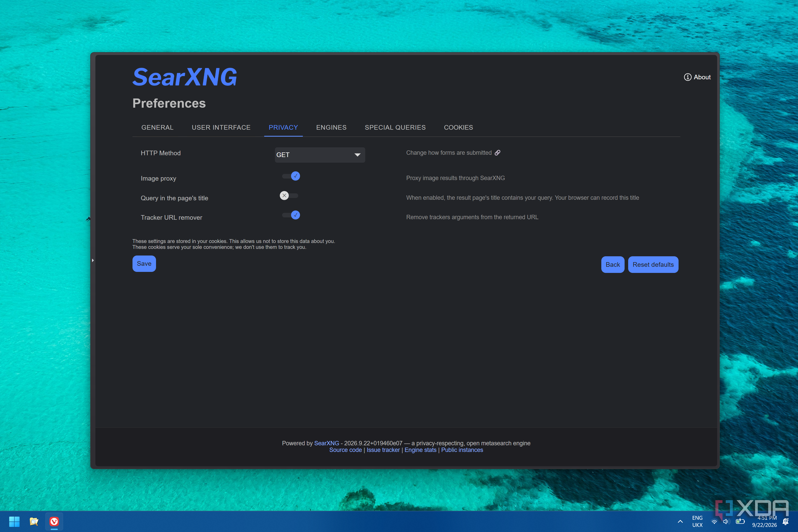This screenshot has width=798, height=532.
Task: Enable Query in the page's title toggle
Action: tap(289, 195)
